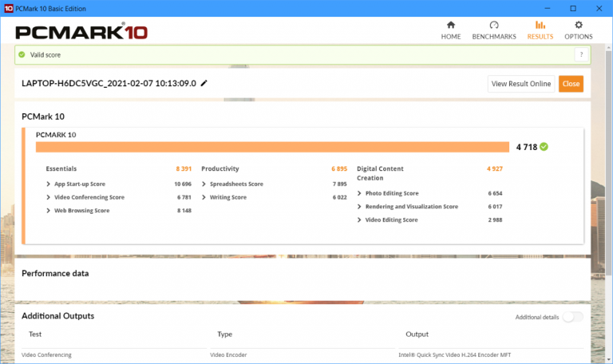Click the orange PCMark 10 score bar
The image size is (613, 364).
click(272, 147)
